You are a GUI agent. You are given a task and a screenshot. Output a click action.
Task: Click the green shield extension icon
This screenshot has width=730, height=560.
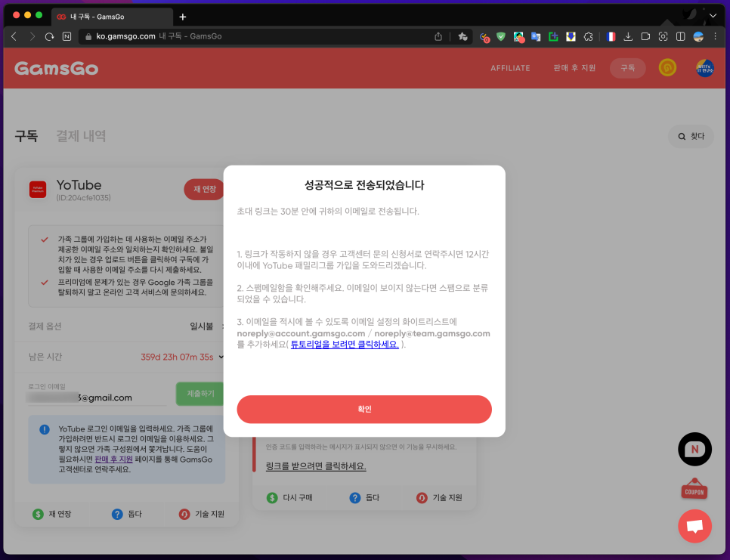501,36
